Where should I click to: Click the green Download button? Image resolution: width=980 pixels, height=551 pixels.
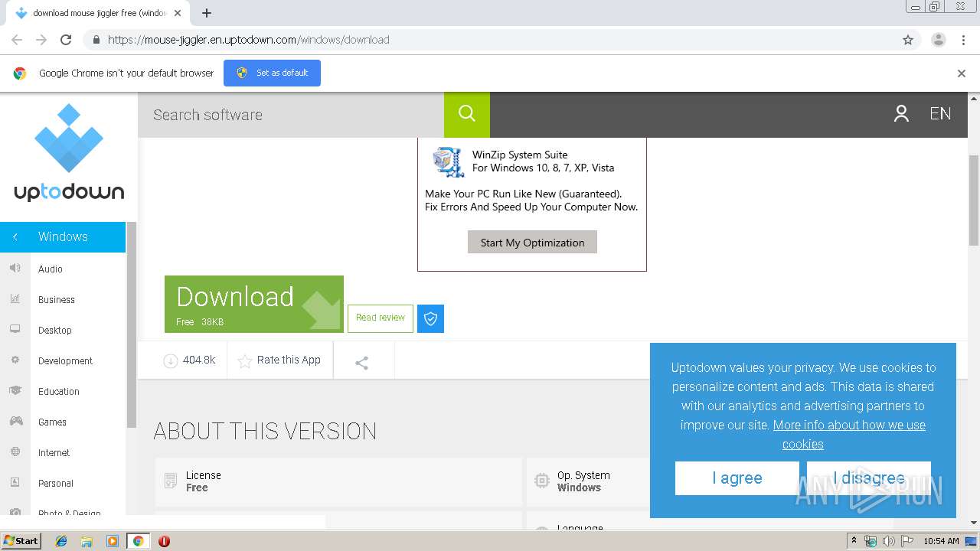click(x=254, y=304)
